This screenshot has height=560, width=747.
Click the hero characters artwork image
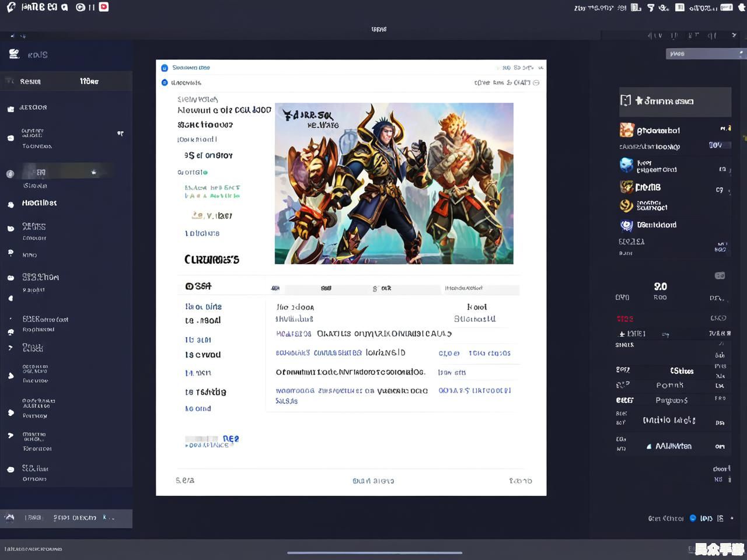click(394, 183)
